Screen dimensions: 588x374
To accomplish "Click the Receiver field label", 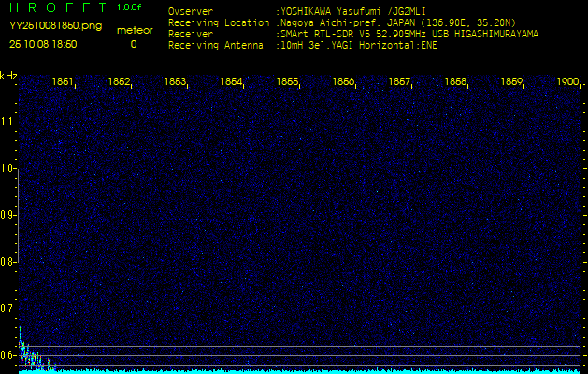I will 191,35.
